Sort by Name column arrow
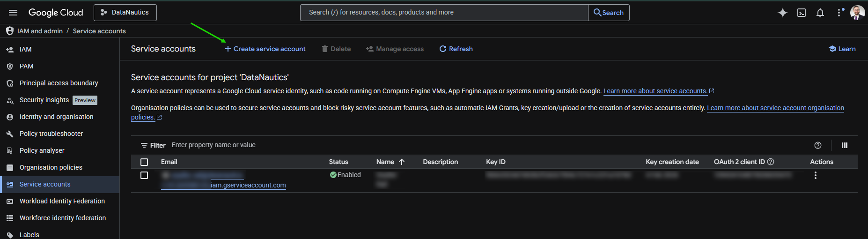 pos(402,162)
